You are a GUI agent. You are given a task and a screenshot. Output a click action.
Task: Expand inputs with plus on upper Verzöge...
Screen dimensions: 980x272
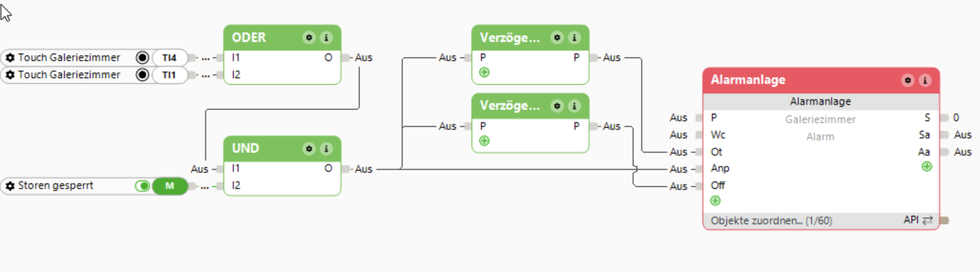click(x=484, y=73)
